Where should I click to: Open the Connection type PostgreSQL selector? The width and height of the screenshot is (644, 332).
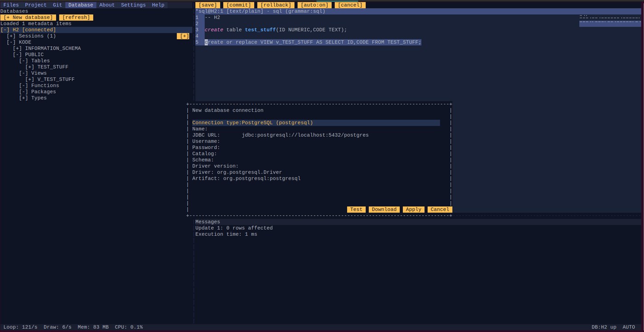coord(316,123)
